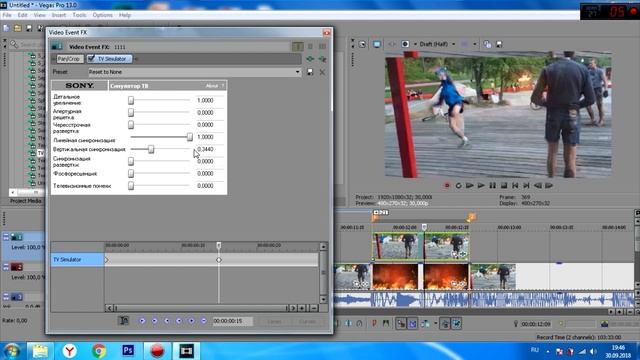This screenshot has height=360, width=640.
Task: Adjust the Линейная синхронизация slider
Action: 189,137
